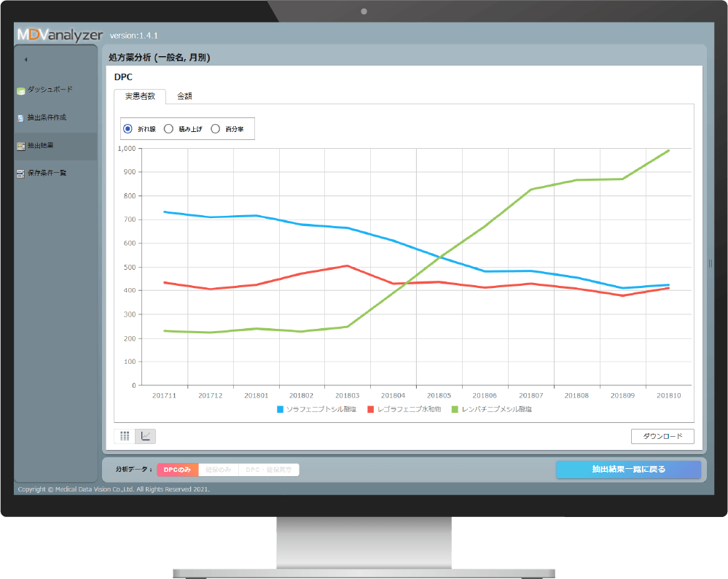
Task: Open the 保存条件一覧 sidebar icon
Action: tap(21, 174)
